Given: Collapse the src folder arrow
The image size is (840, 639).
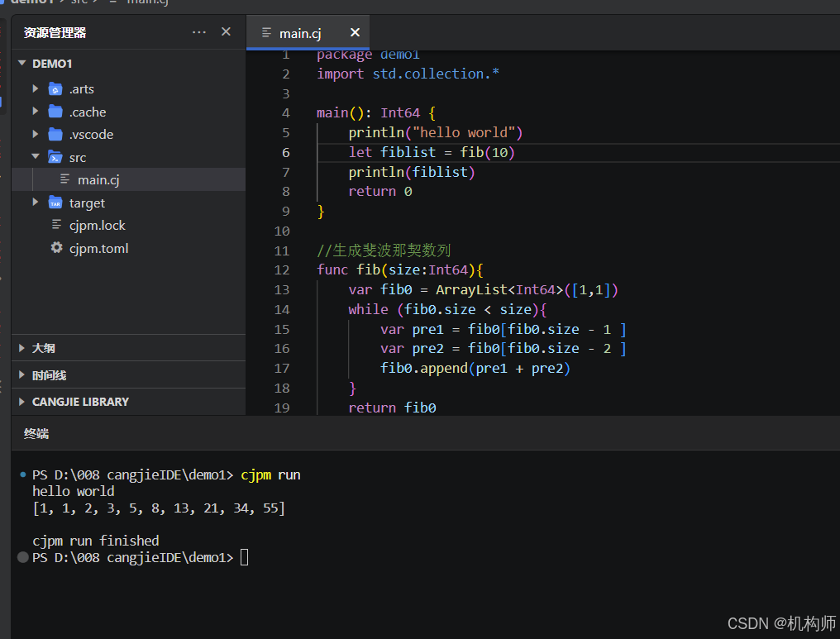Looking at the screenshot, I should click(36, 156).
